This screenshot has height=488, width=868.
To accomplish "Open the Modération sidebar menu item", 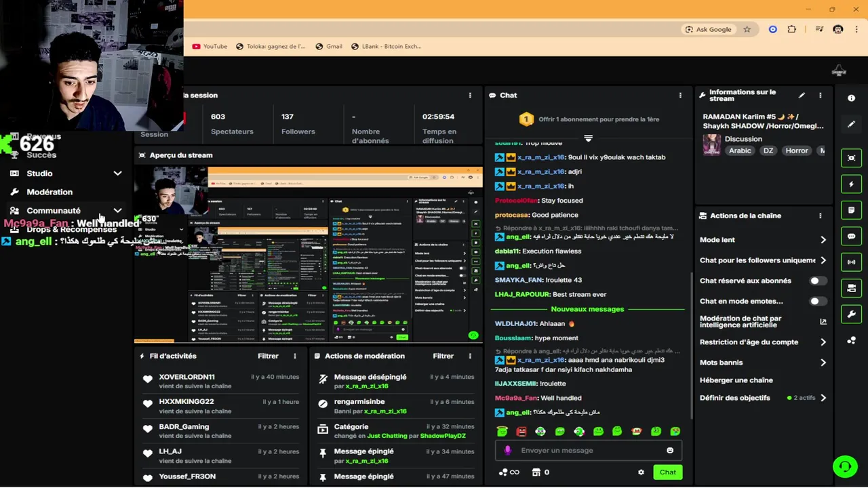I will 49,192.
